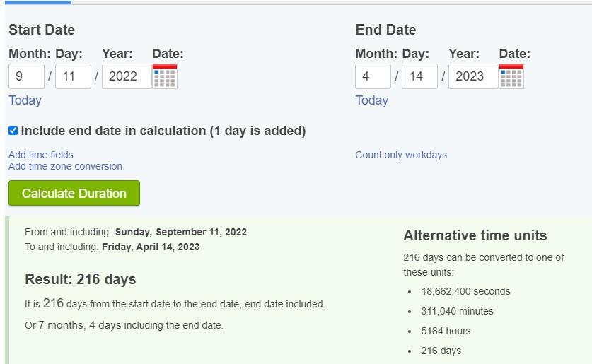Click the 5184 hours list item
This screenshot has width=592, height=364.
(x=446, y=331)
